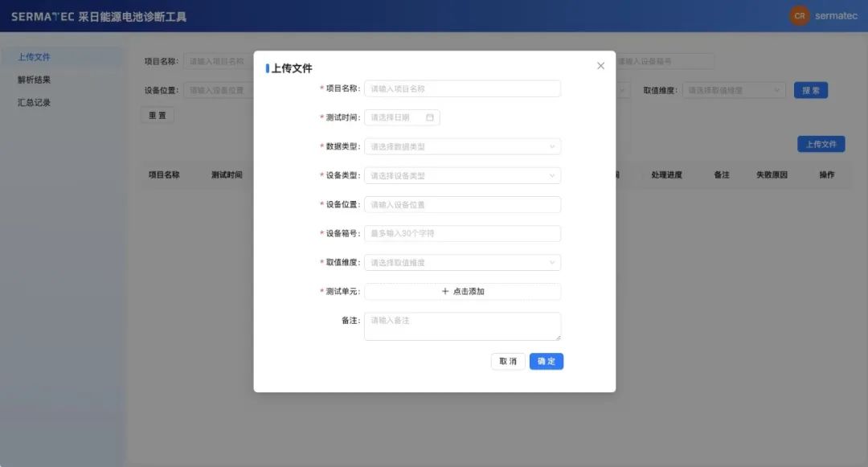Click into the 备注 textarea
Screen dimensions: 868x467
pyautogui.click(x=462, y=326)
